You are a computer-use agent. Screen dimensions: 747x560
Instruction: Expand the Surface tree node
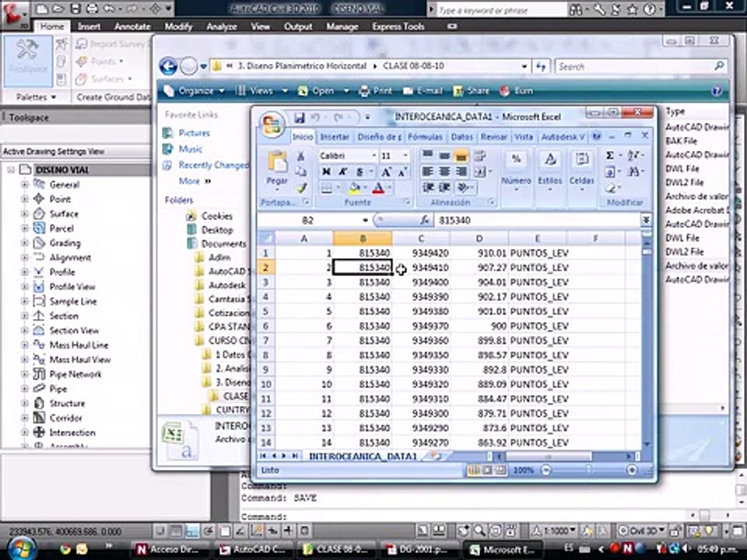pos(24,214)
